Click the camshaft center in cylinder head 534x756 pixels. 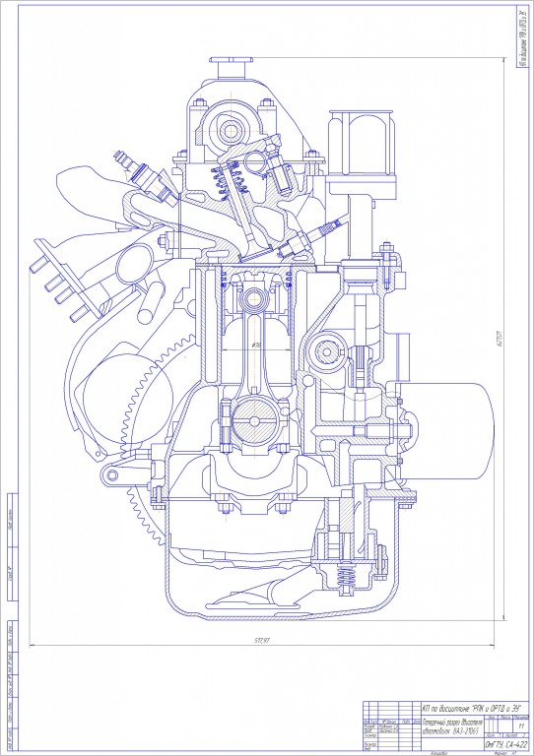[x=231, y=130]
